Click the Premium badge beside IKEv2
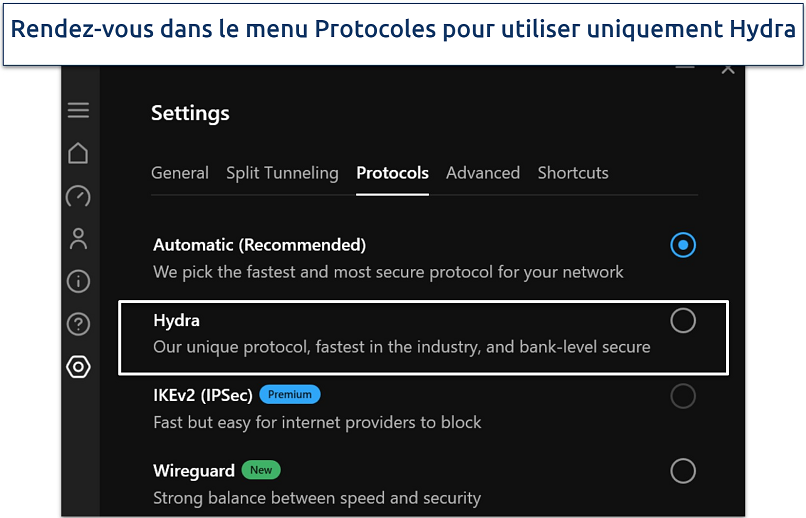Viewport: 806px width, 518px height. pos(290,394)
